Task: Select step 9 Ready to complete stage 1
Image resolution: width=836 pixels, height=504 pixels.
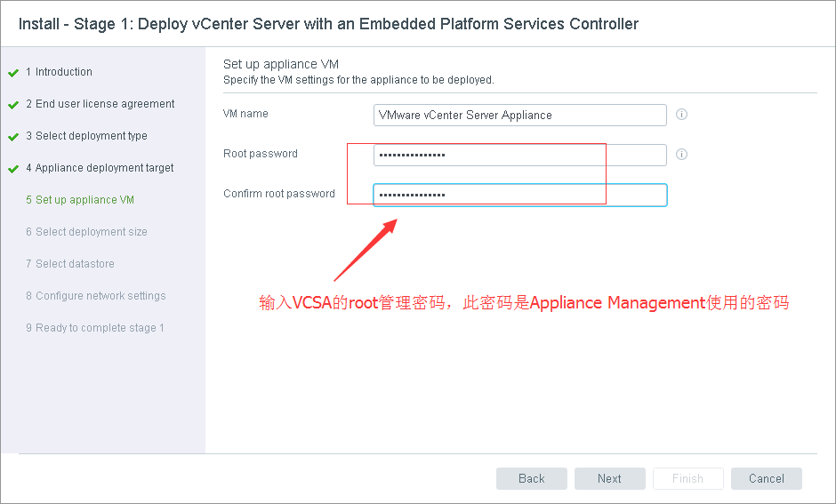Action: (95, 328)
